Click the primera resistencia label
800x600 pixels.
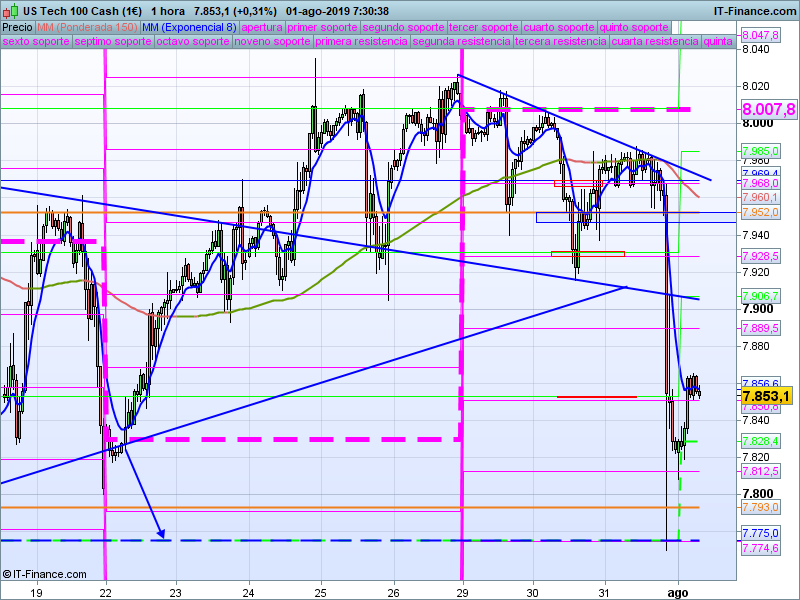361,41
